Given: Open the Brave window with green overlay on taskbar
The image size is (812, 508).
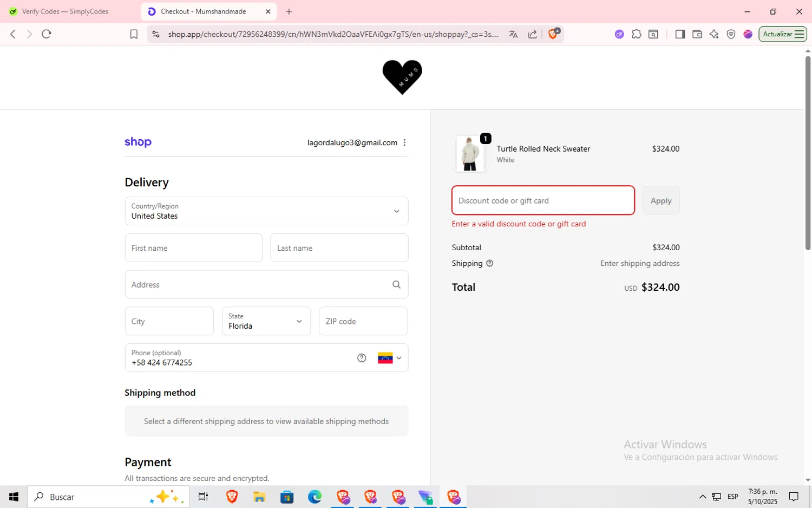Looking at the screenshot, I should pos(425,497).
